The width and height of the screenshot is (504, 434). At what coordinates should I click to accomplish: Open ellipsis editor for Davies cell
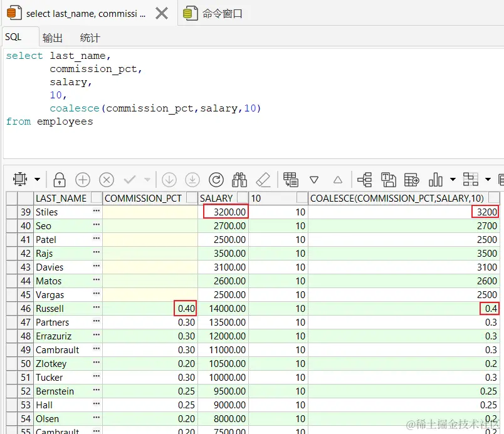pyautogui.click(x=97, y=266)
